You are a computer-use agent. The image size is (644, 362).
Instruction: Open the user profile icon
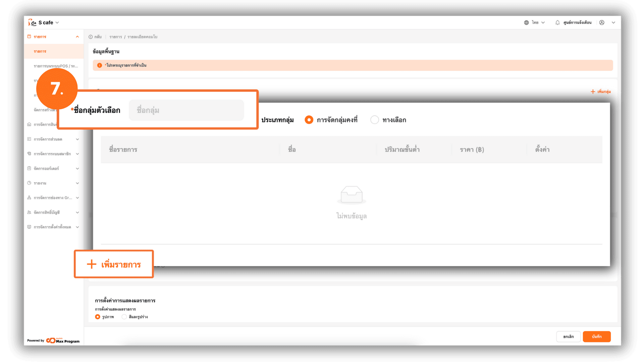tap(602, 22)
